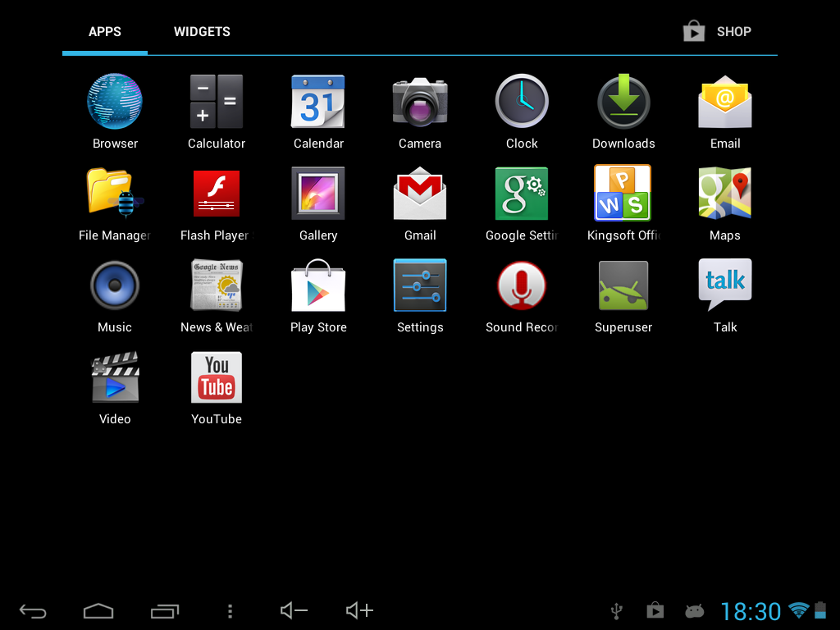The width and height of the screenshot is (840, 630).
Task: Tap the Back navigation button
Action: pyautogui.click(x=33, y=610)
